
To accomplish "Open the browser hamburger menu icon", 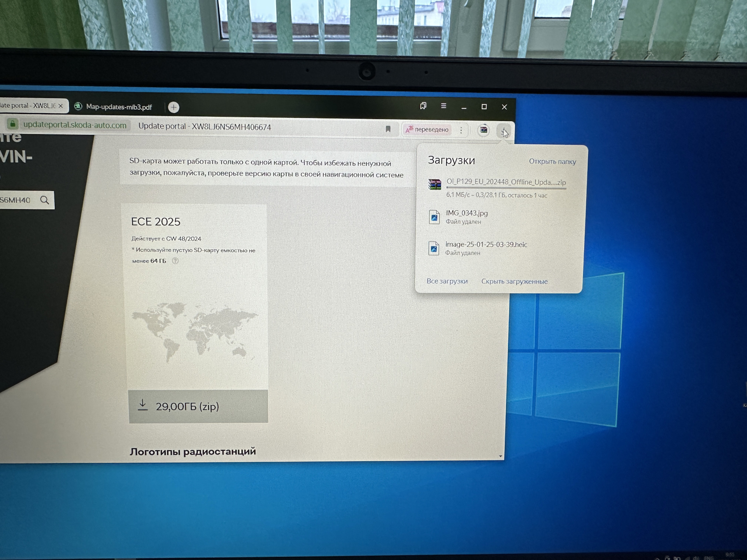I will coord(444,106).
